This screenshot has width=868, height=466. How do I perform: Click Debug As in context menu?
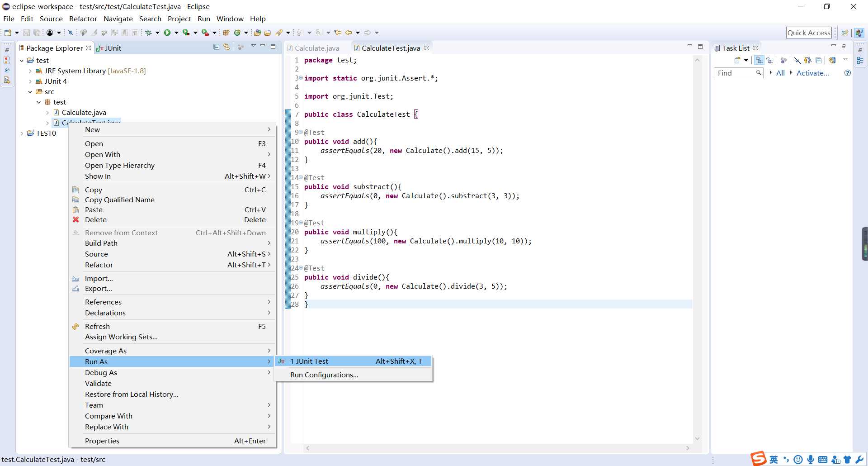click(172, 372)
